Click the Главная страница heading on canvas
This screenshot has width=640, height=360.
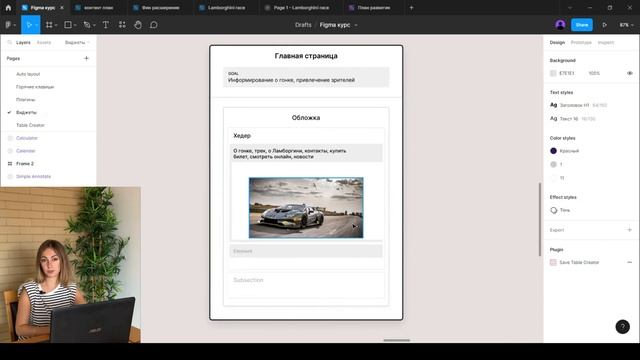306,56
